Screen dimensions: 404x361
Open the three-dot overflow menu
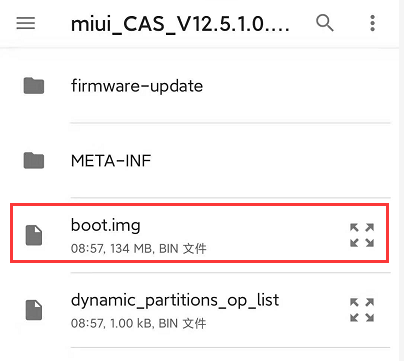coord(373,23)
